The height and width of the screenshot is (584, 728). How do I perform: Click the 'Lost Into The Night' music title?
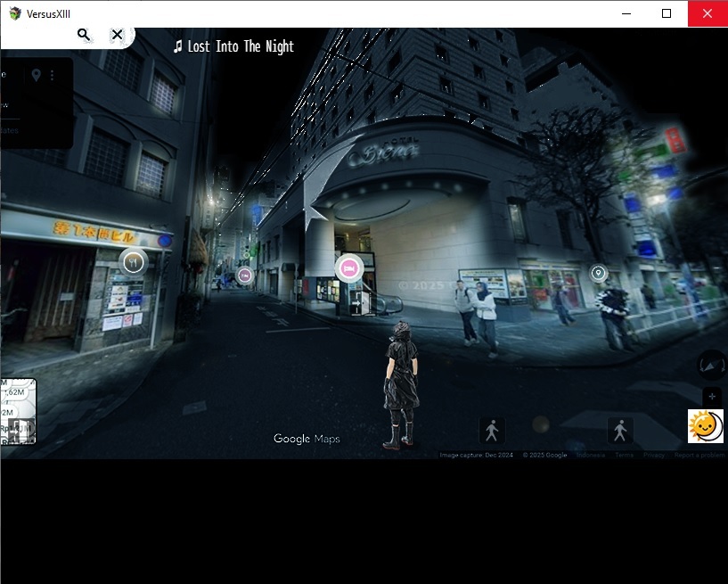[233, 46]
